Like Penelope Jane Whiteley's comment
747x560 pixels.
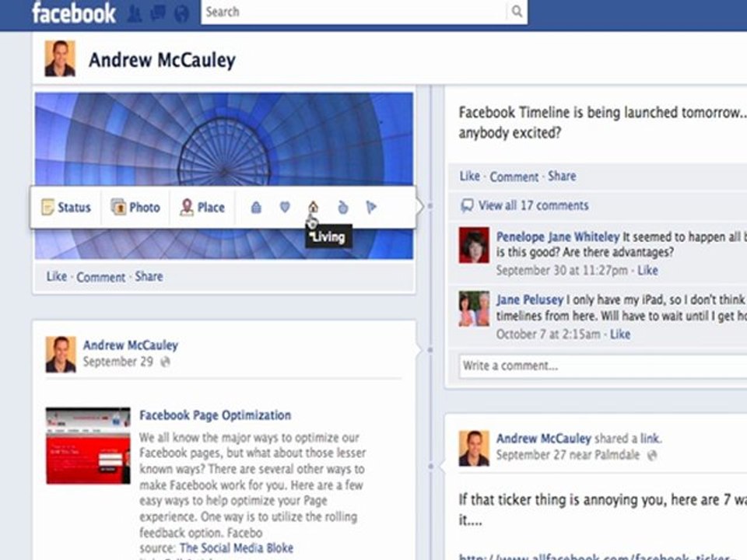648,271
